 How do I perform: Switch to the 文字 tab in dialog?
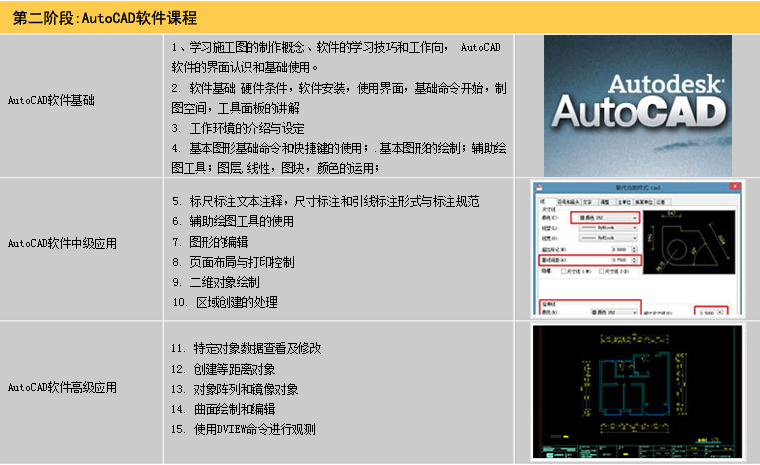click(587, 200)
